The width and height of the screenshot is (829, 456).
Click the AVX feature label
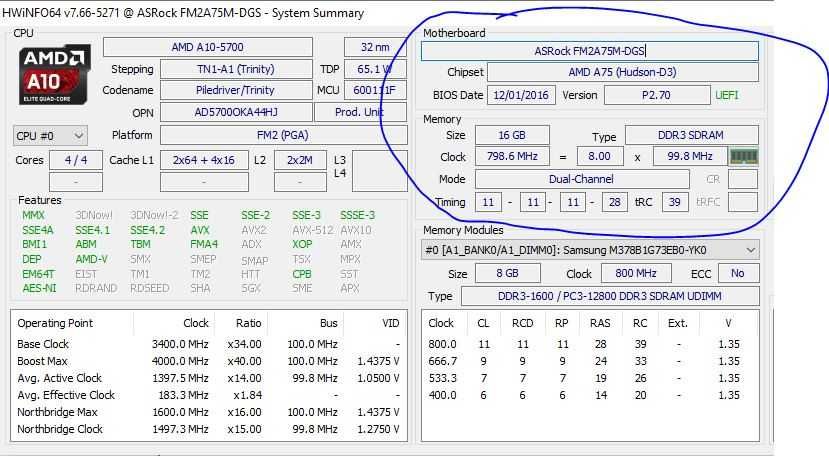click(x=200, y=230)
